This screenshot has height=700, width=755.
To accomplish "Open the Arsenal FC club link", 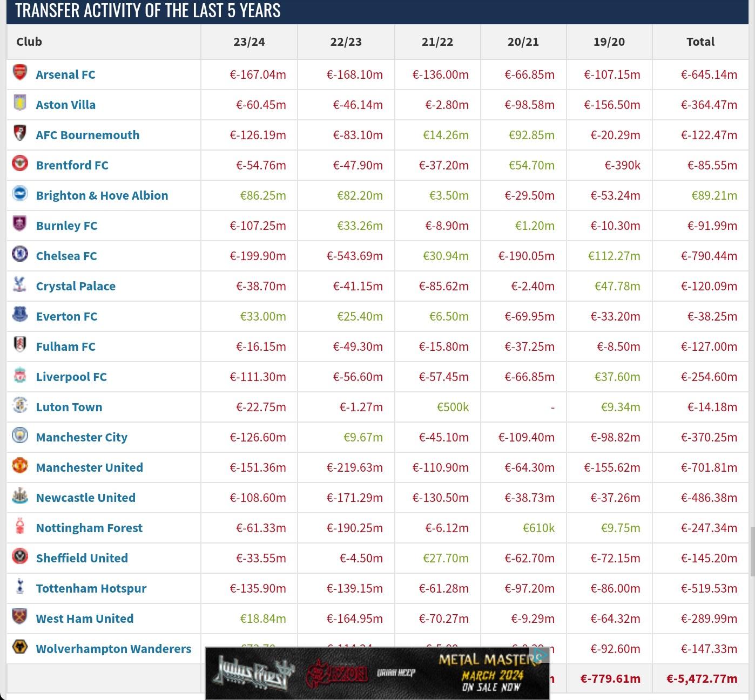I will (x=65, y=74).
